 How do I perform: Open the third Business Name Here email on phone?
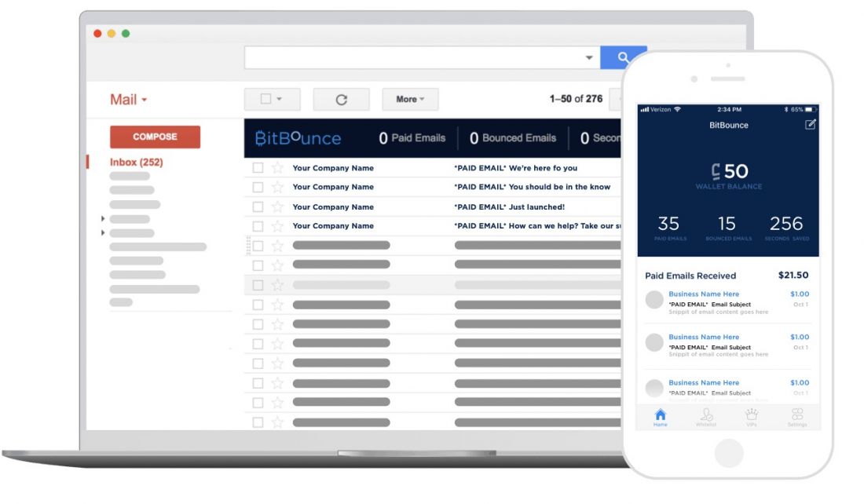727,389
